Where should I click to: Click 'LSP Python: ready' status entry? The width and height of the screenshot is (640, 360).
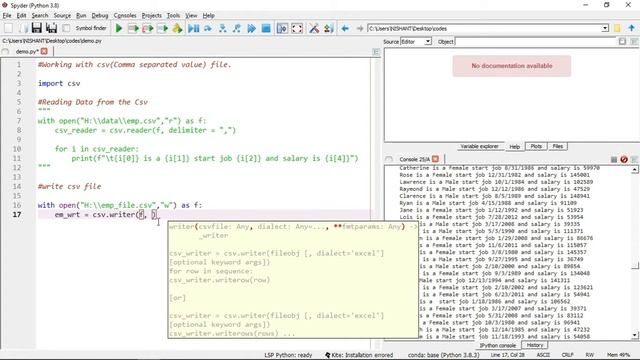point(288,355)
